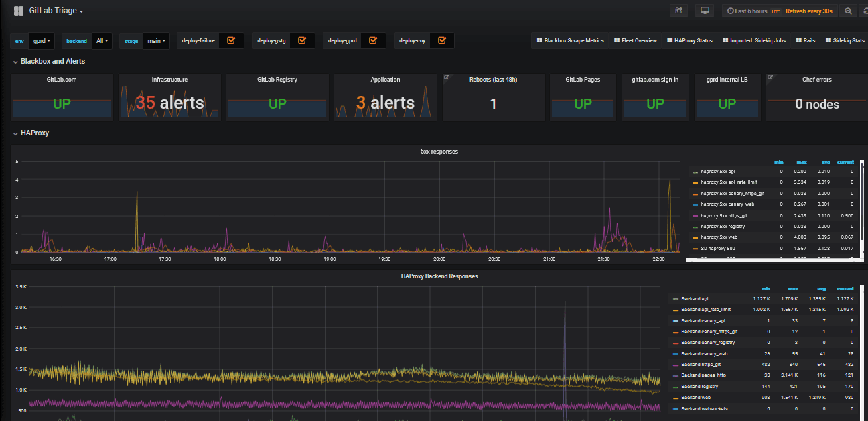The height and width of the screenshot is (421, 868).
Task: Activate the TV cycle view mode icon
Action: (704, 11)
